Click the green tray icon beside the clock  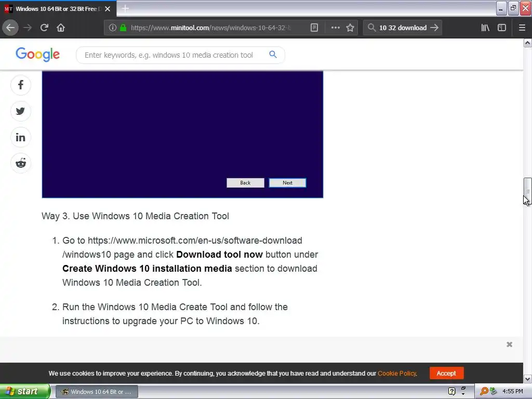(493, 391)
